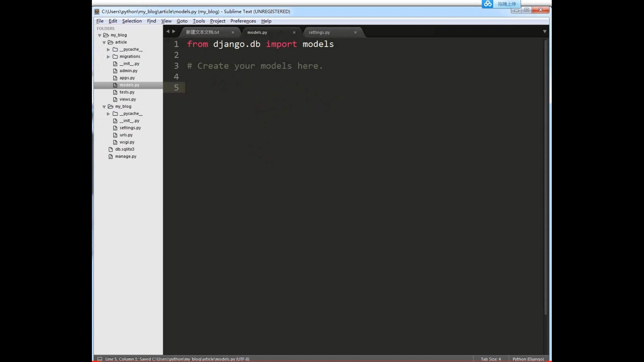Click the comment "# Create your models here."
The height and width of the screenshot is (362, 644).
tap(255, 66)
